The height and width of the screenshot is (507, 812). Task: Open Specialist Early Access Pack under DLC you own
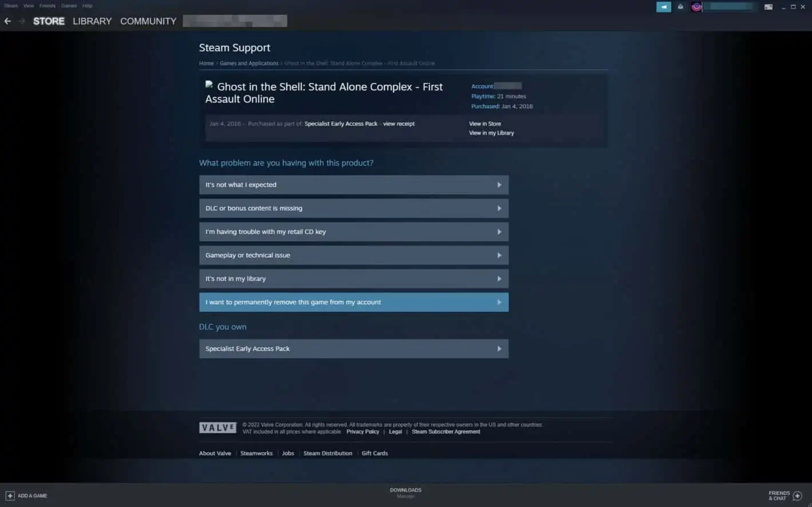click(353, 348)
